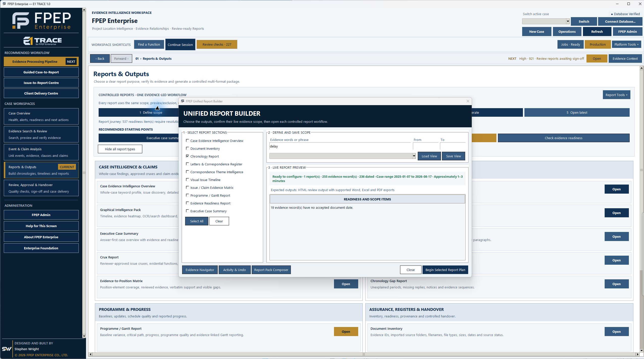This screenshot has width=644, height=359.
Task: Tick Letters & Correspondence Register checkbox
Action: tap(187, 164)
